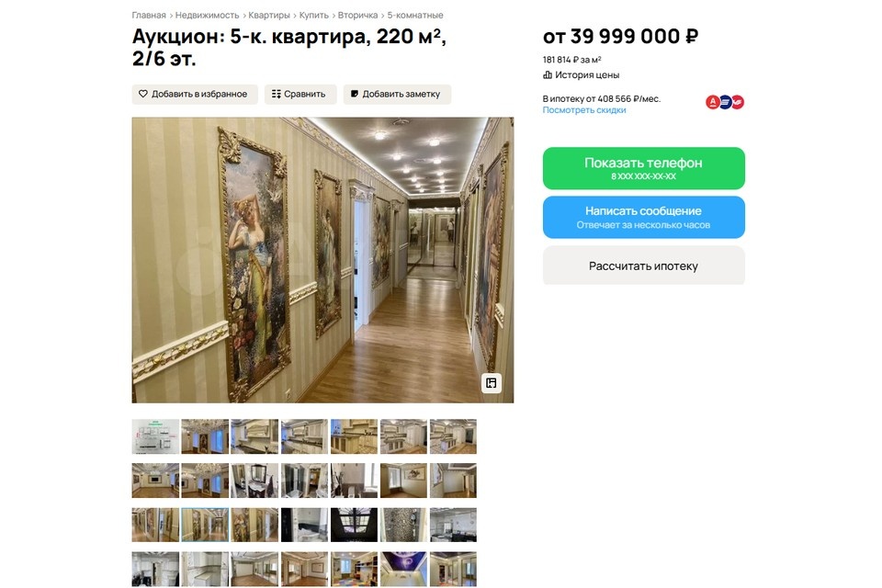Open the Квартиры breadcrumb
This screenshot has height=588, width=882.
[x=269, y=16]
